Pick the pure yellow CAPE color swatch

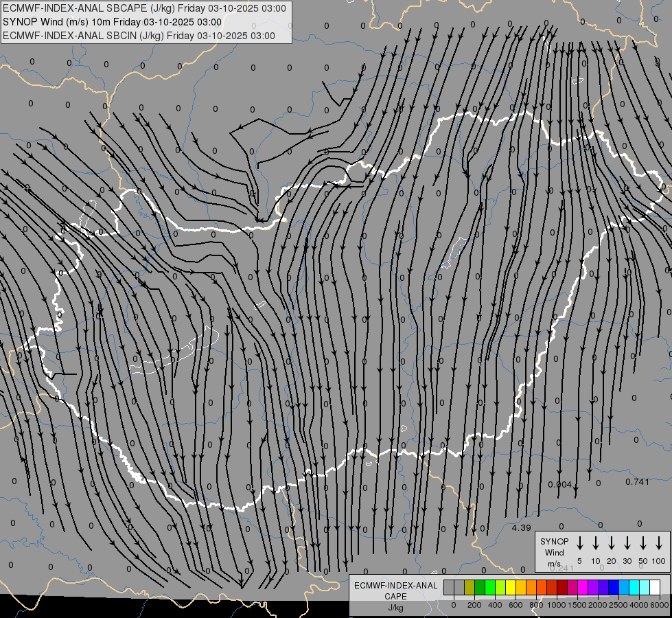coord(511,588)
